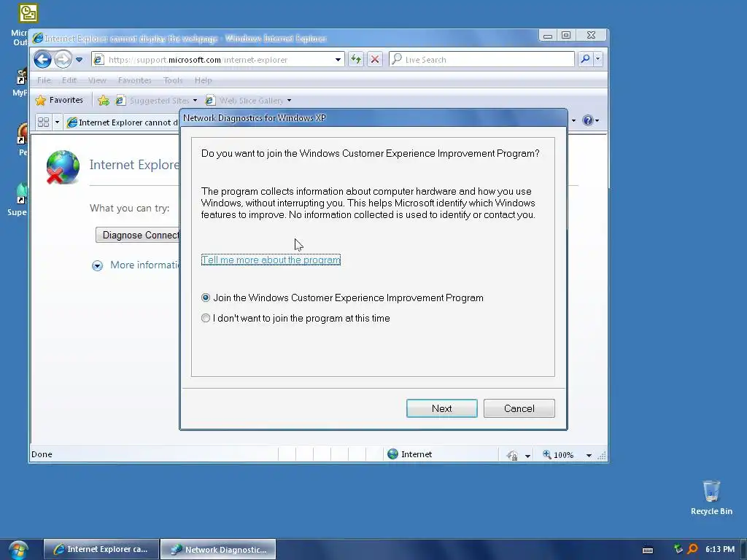This screenshot has height=560, width=747.
Task: Open the Favorites menu in the menu bar
Action: [134, 80]
